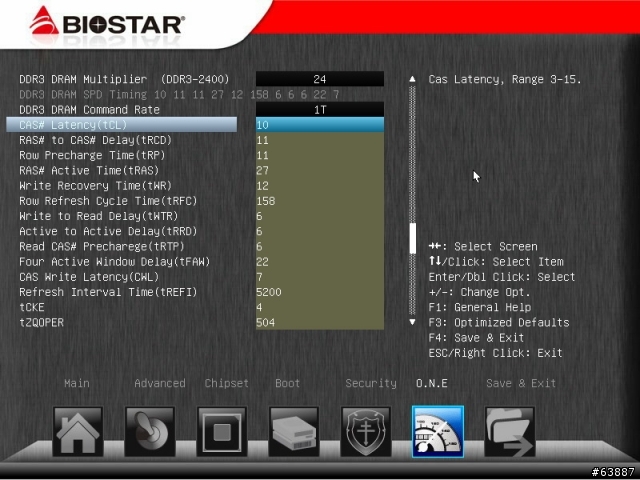The width and height of the screenshot is (640, 480).
Task: Select the tZQOPER value field 504
Action: pyautogui.click(x=320, y=322)
